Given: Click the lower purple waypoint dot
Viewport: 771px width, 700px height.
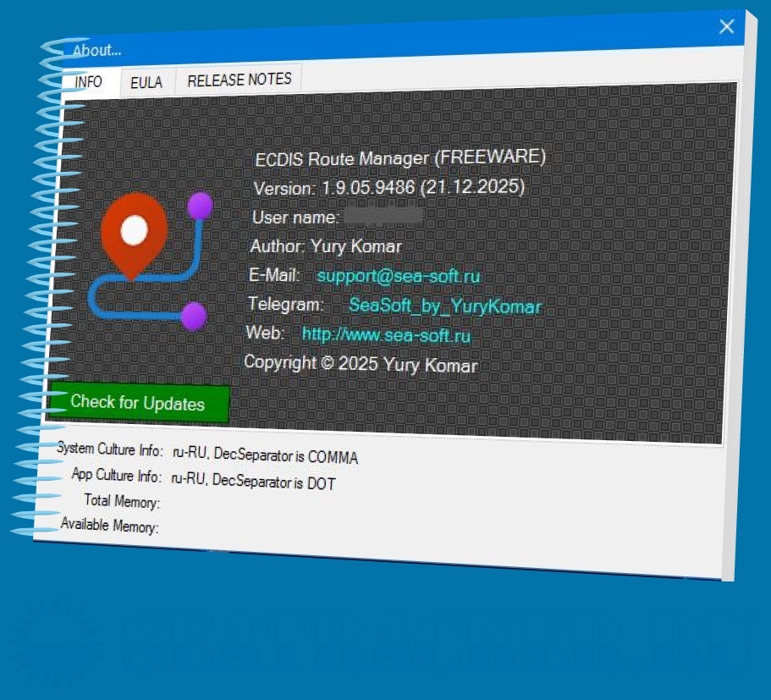Looking at the screenshot, I should 194,317.
